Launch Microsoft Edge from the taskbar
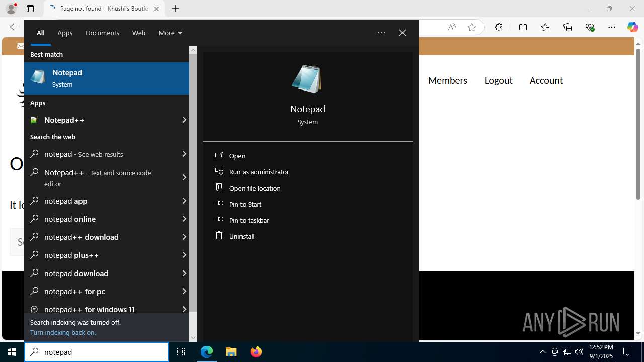Viewport: 644px width, 362px height. [207, 352]
